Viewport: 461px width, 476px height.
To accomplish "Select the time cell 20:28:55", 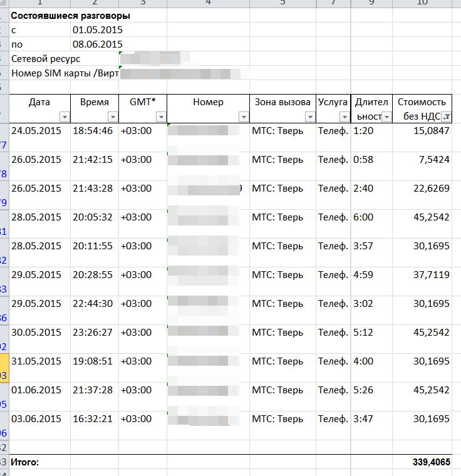I will 95,282.
